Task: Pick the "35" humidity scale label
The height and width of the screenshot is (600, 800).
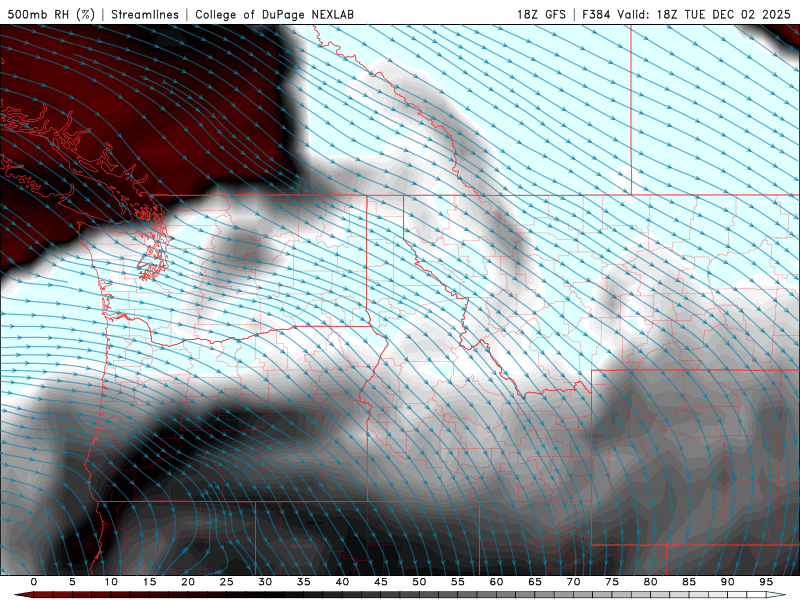Action: [x=303, y=582]
